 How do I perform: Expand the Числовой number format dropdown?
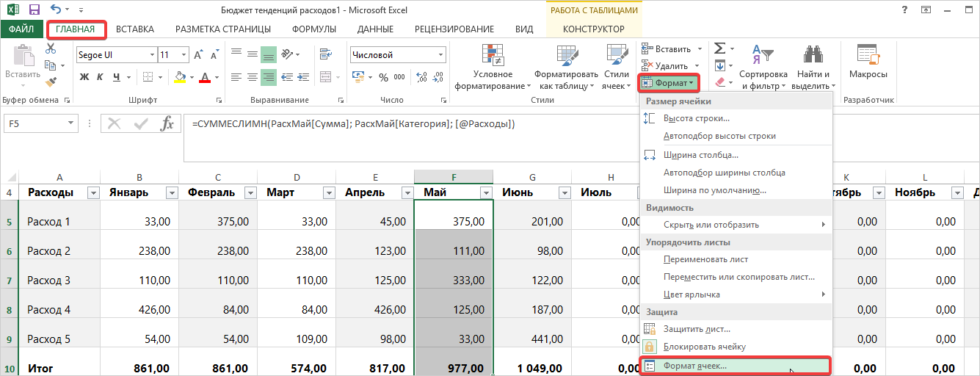click(440, 55)
